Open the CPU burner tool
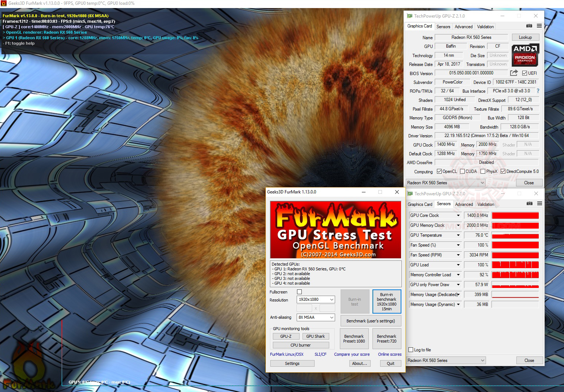Viewport: 564px width, 392px height. click(301, 345)
